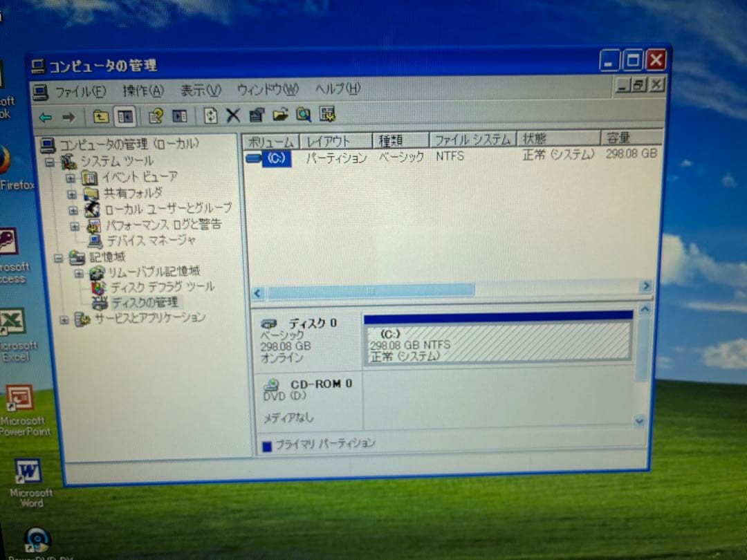Click the up one level folder icon
This screenshot has width=747, height=560.
coord(100,115)
